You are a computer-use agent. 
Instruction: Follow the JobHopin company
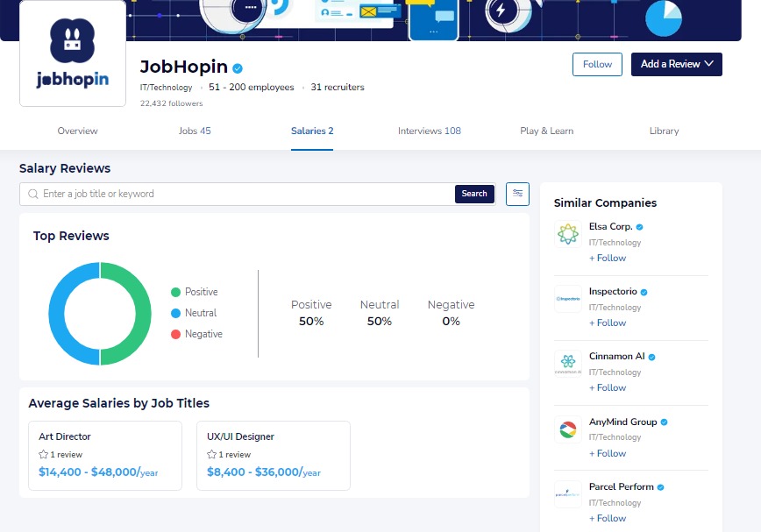pyautogui.click(x=597, y=65)
